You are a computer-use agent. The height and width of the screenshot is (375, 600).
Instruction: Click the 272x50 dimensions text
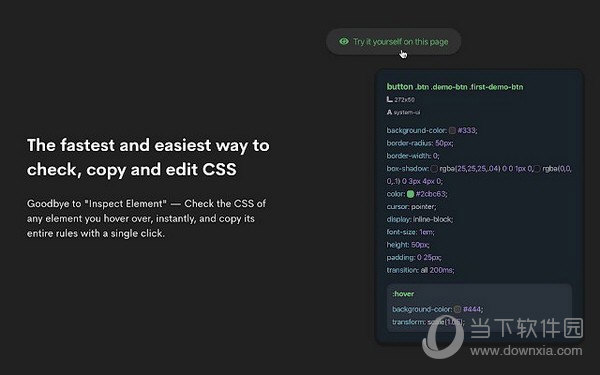pos(404,99)
